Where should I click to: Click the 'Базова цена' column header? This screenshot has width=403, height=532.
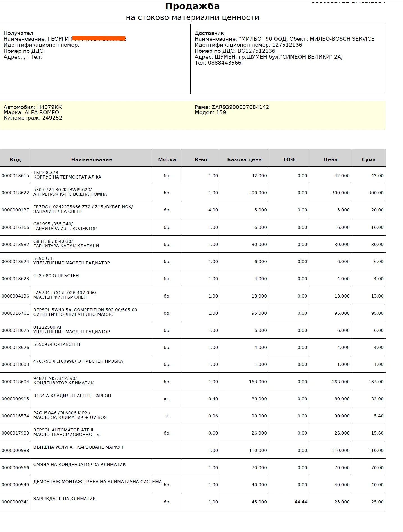[x=244, y=159]
